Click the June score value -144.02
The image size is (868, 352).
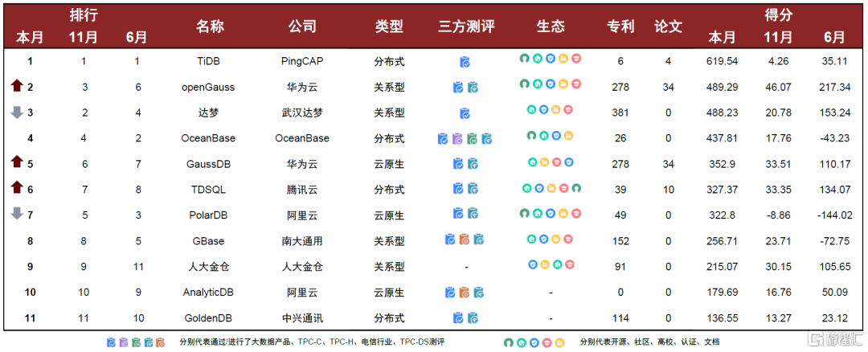(x=836, y=215)
